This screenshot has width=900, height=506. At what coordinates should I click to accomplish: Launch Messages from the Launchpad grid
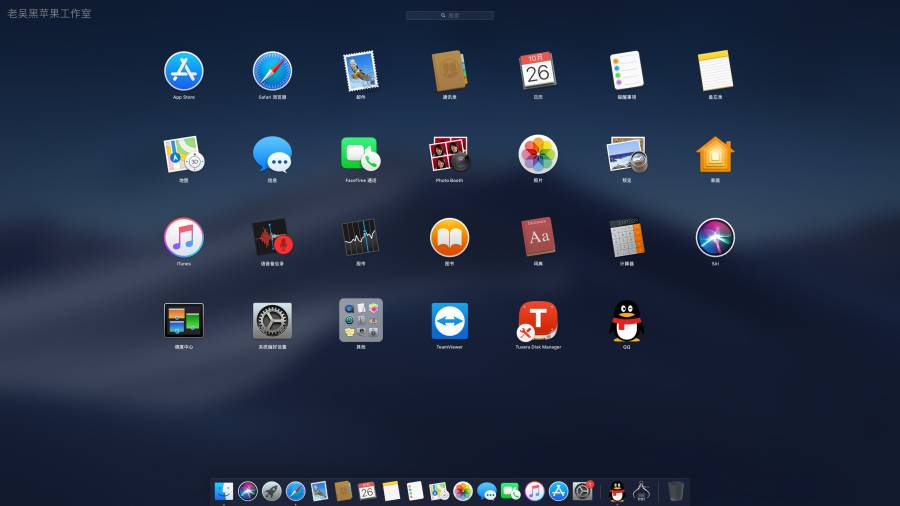click(272, 154)
